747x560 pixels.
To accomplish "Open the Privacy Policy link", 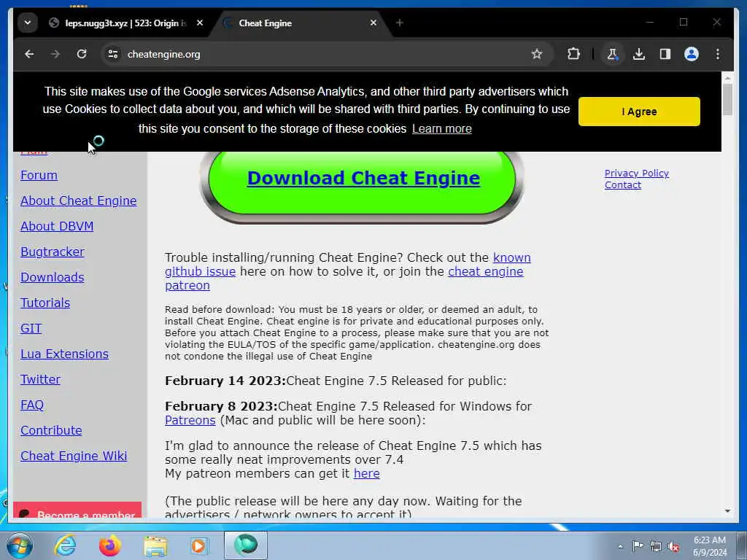I will click(636, 174).
